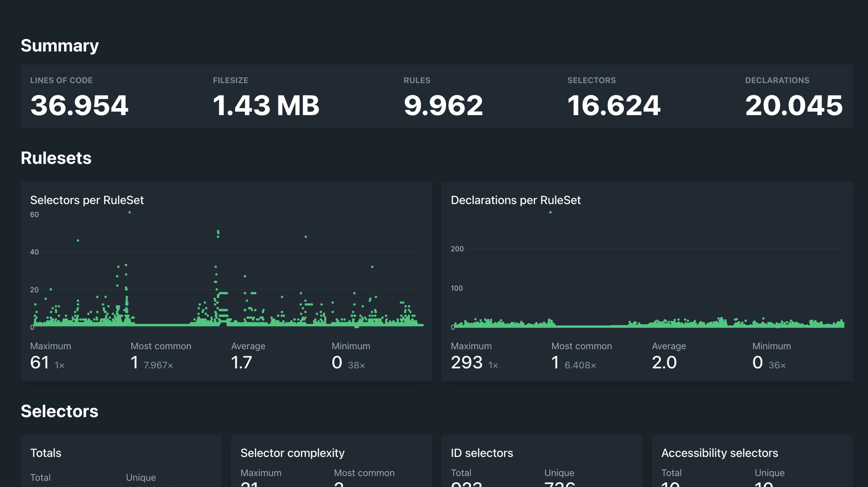Open the Selectors per RuleSet chart

coord(87,200)
